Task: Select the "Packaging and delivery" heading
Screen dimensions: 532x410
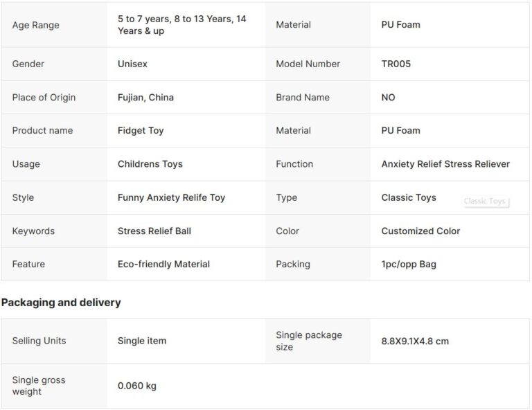Action: (61, 303)
